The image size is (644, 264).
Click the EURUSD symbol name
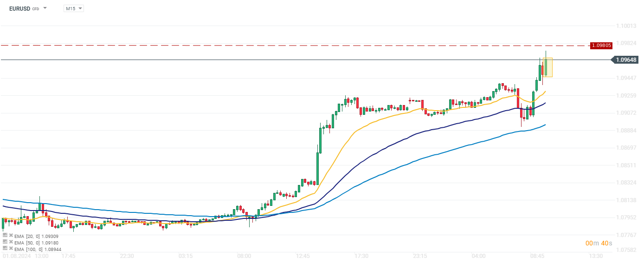[x=20, y=8]
